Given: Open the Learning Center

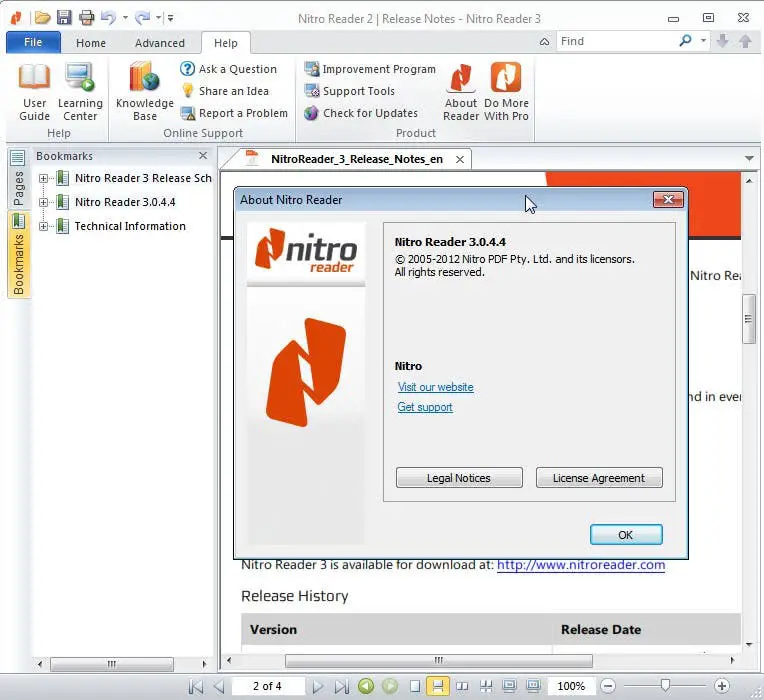Looking at the screenshot, I should pyautogui.click(x=80, y=92).
